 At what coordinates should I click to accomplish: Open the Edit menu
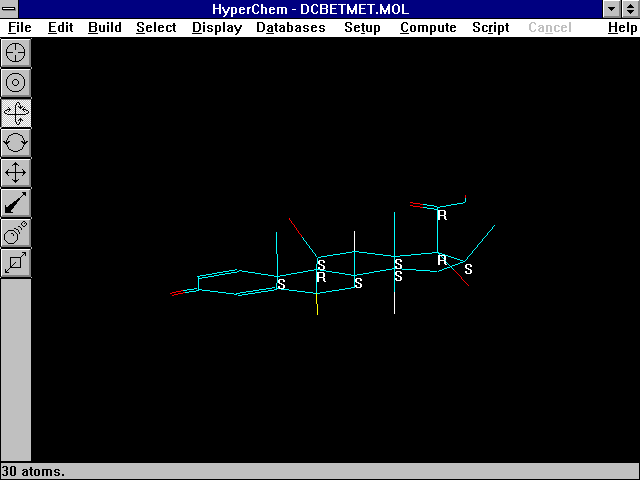60,27
